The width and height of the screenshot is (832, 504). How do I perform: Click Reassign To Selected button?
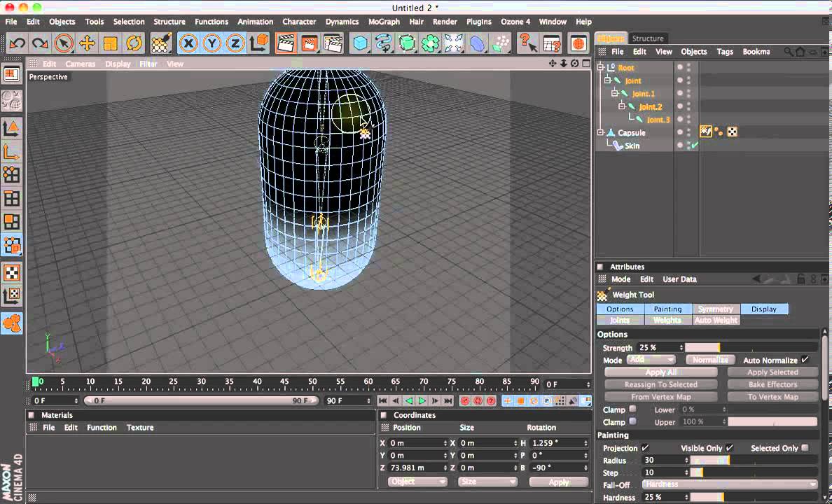point(660,384)
